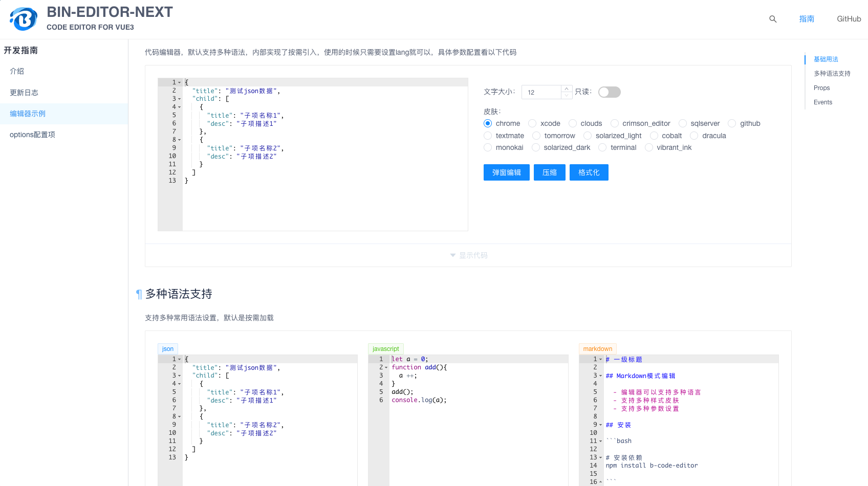The image size is (868, 486).
Task: Select the monokai skin radio button
Action: (488, 148)
